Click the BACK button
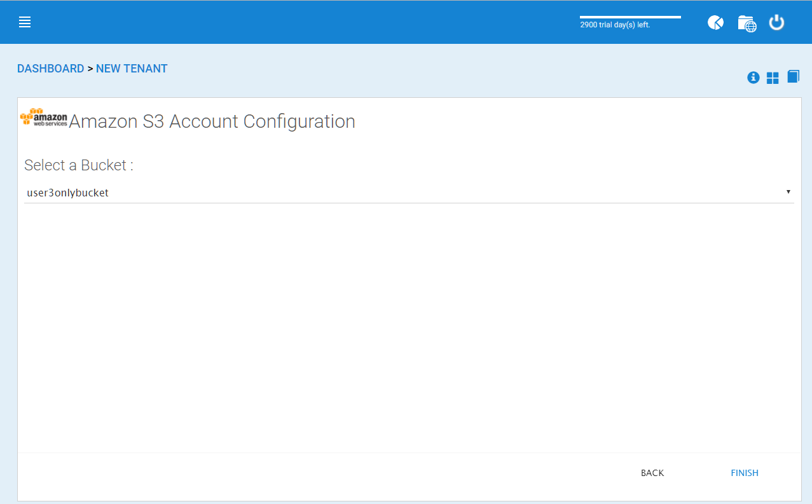812x504 pixels. point(652,473)
